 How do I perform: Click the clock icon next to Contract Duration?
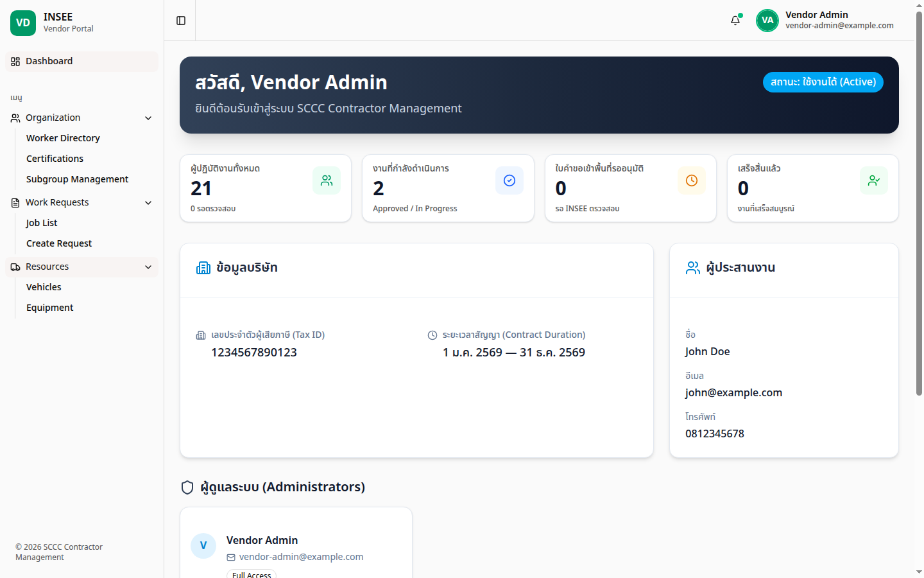(x=432, y=335)
